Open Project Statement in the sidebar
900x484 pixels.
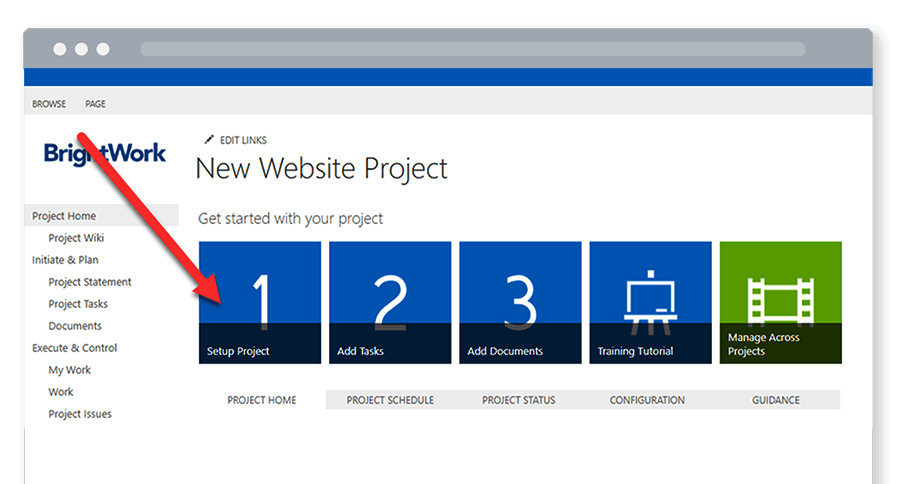coord(90,282)
